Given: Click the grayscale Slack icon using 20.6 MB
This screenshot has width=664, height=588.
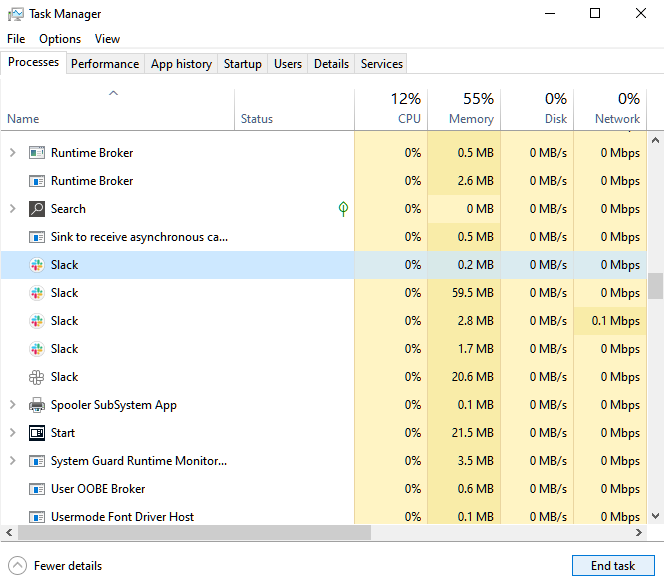Looking at the screenshot, I should 37,377.
